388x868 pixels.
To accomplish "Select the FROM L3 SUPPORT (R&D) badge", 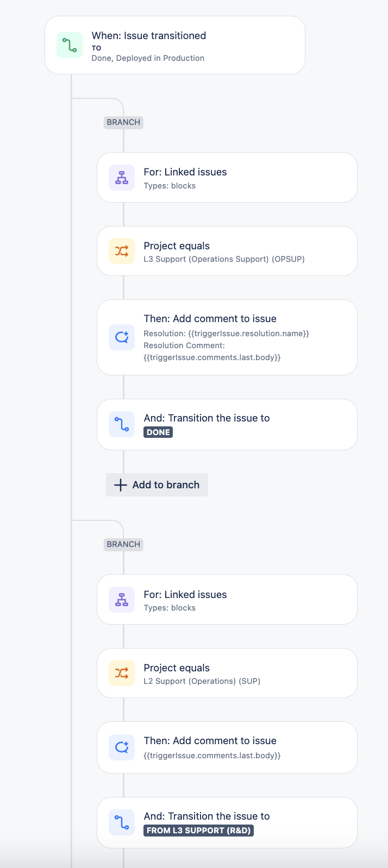I will (x=199, y=830).
